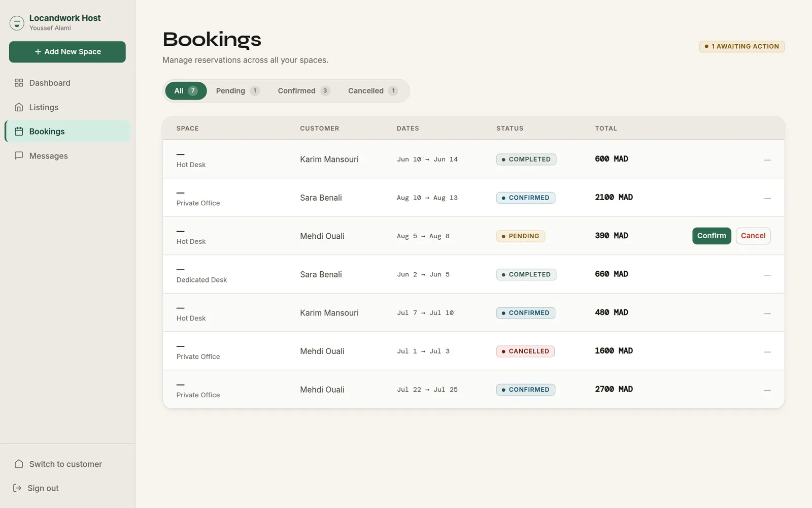
Task: Click the Cancelled status badge
Action: click(x=525, y=351)
